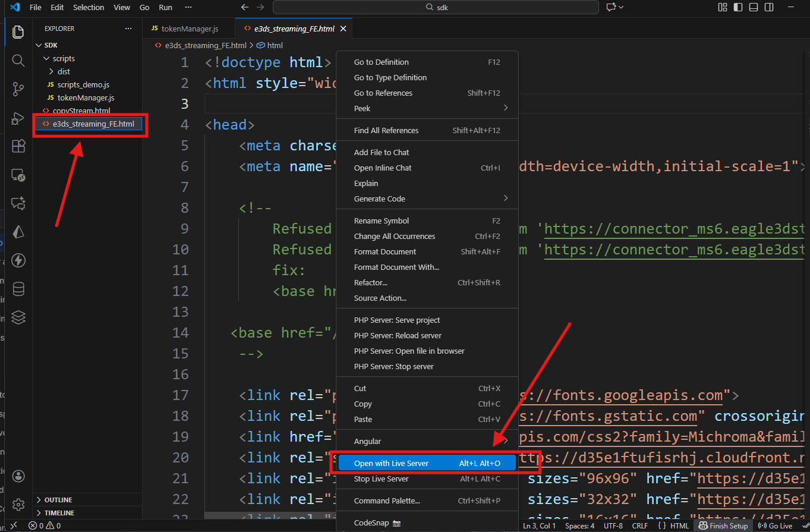
Task: Open scripts_demo.js in the Explorer
Action: pos(83,84)
